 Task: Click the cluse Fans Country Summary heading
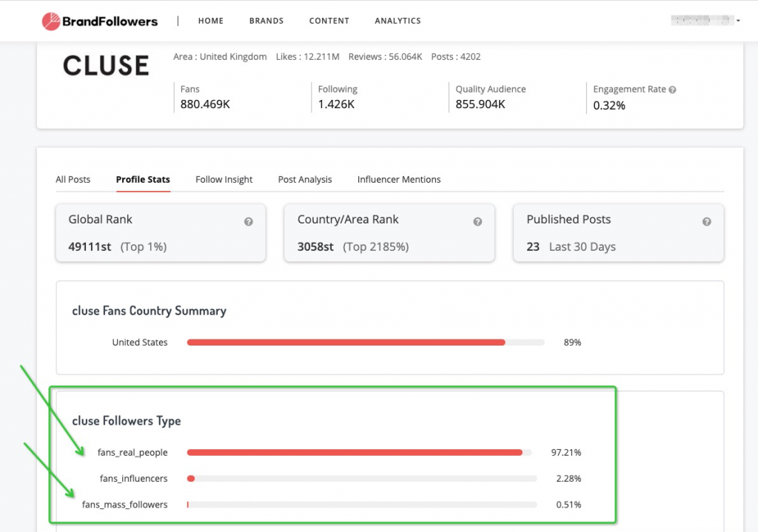[x=149, y=310]
